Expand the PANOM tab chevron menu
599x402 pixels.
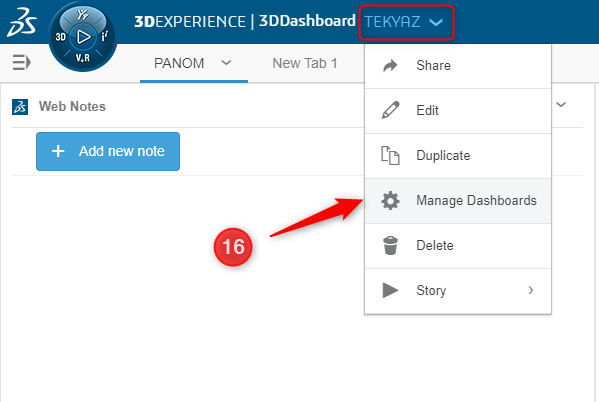click(227, 62)
